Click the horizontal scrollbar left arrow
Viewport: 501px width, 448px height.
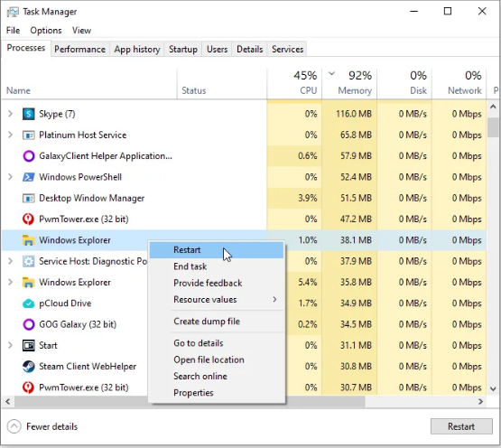click(7, 402)
